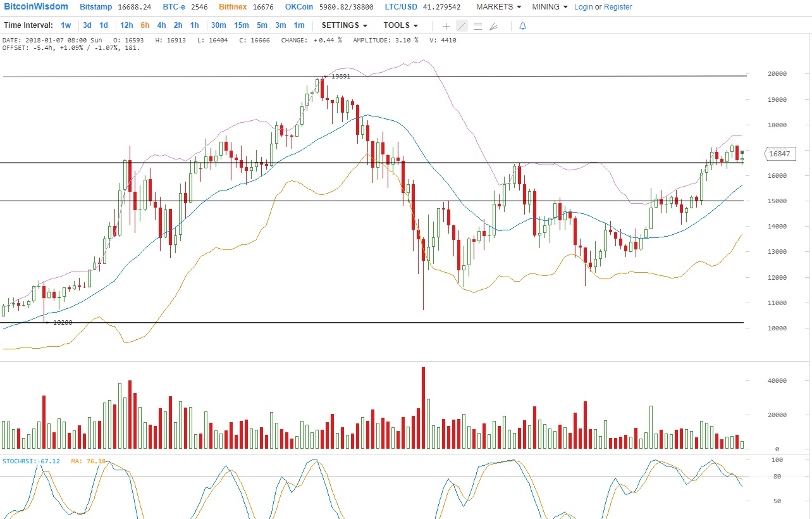Open the SETTINGS dropdown
Viewport: 812px width, 519px height.
pyautogui.click(x=344, y=25)
